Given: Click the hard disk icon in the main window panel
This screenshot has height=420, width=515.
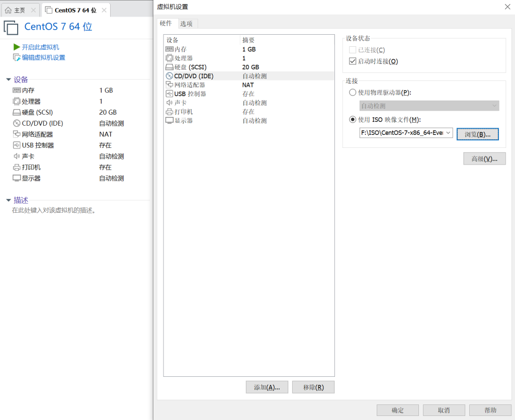Looking at the screenshot, I should tap(17, 112).
